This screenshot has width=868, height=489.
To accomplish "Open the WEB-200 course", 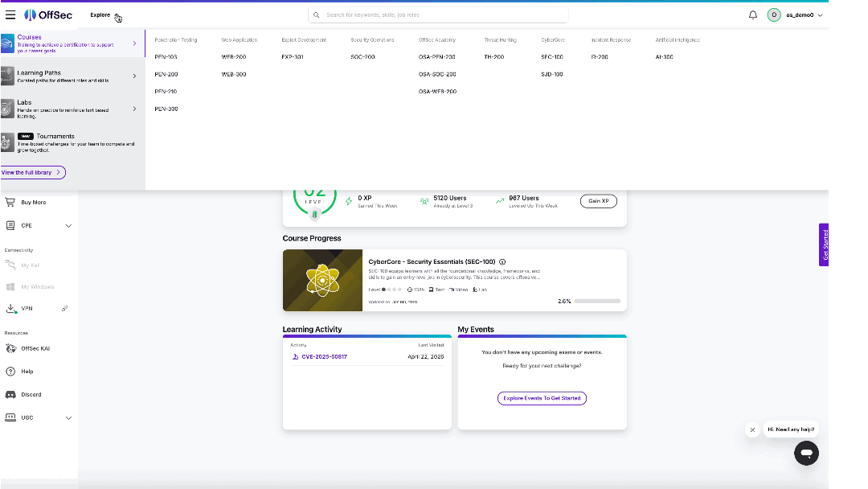I will tap(234, 57).
